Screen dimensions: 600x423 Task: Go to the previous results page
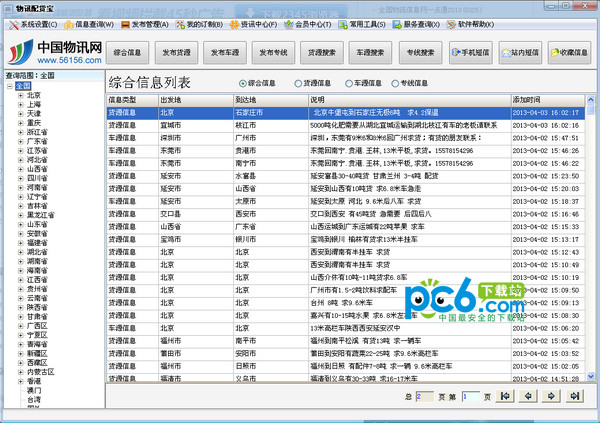(x=528, y=397)
